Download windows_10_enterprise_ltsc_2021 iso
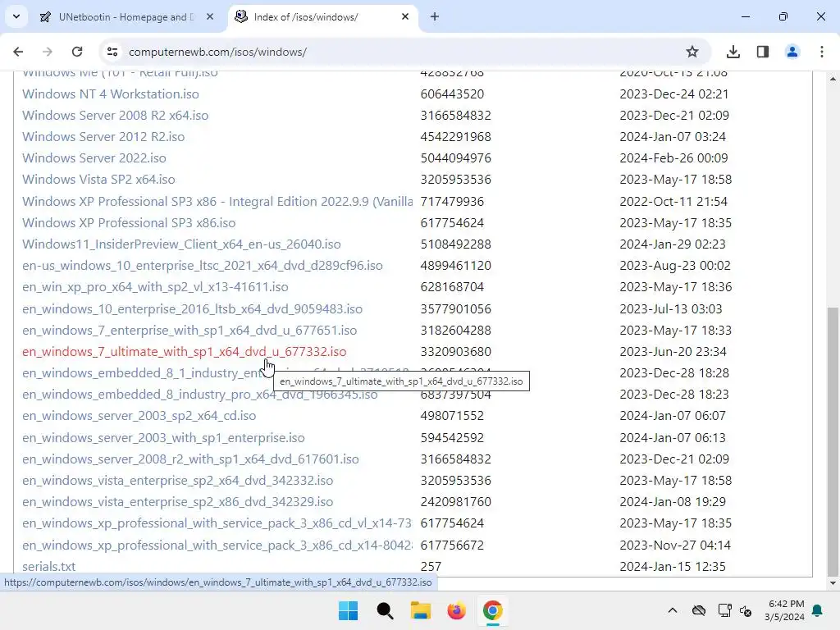Viewport: 840px width, 630px height. pyautogui.click(x=203, y=266)
